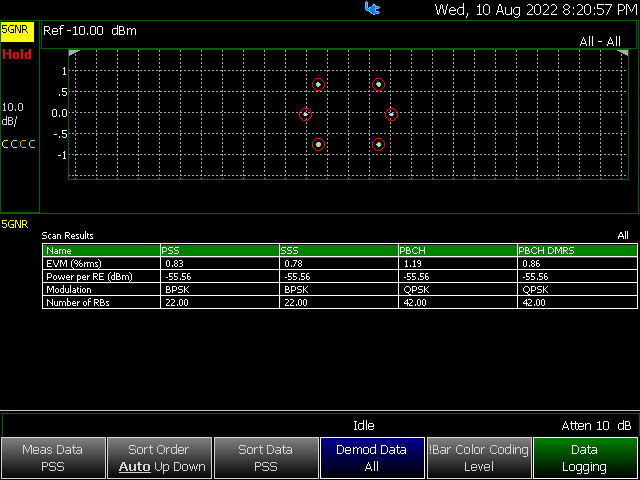Select the yellow 5GNR mode indicator

click(17, 32)
